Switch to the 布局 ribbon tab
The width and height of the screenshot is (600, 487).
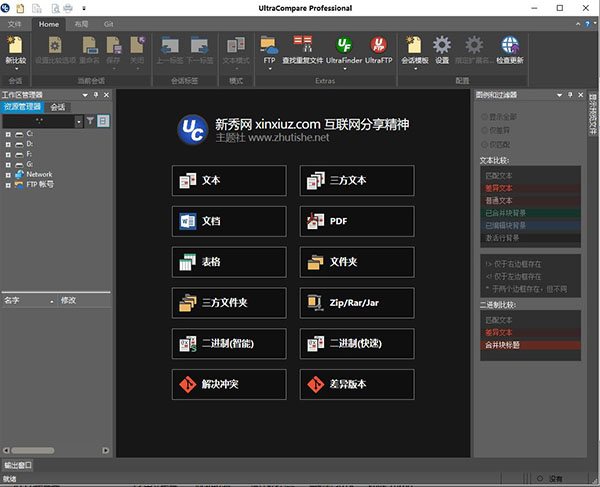tap(81, 24)
